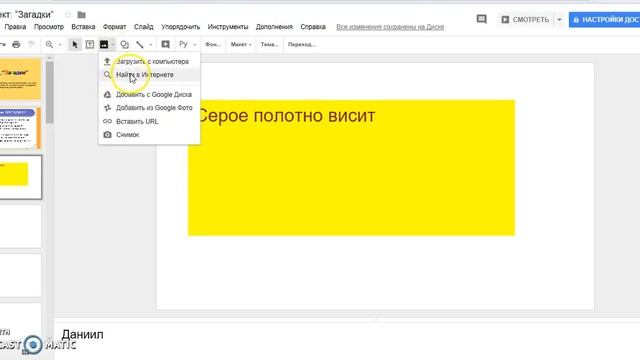Select the text box tool

[x=90, y=44]
